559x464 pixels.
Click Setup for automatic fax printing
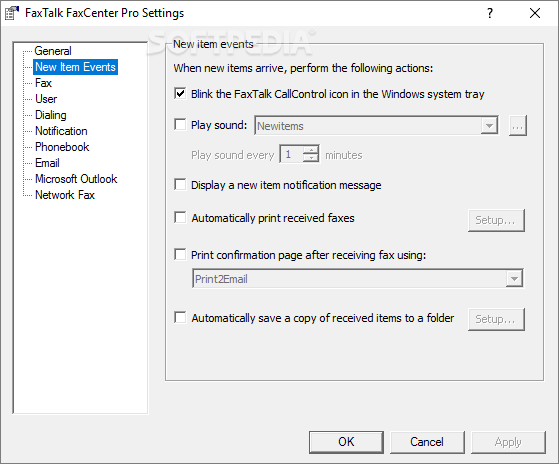coord(496,220)
